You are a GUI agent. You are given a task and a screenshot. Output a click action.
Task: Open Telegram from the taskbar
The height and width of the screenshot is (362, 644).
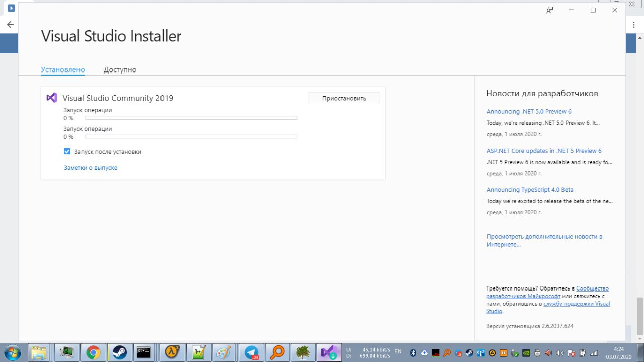click(x=251, y=352)
